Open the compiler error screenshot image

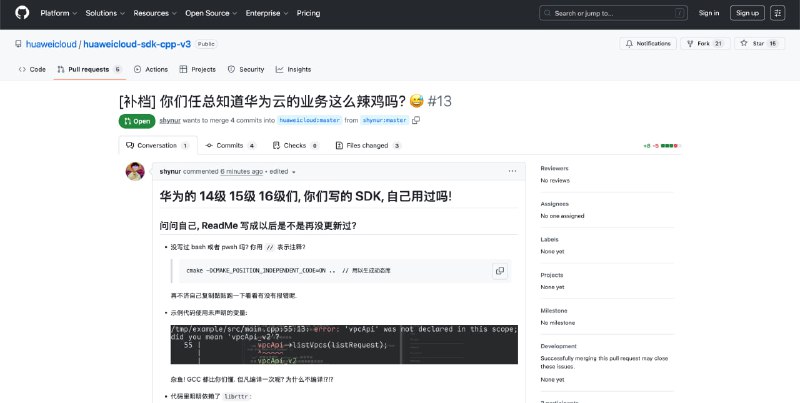pyautogui.click(x=344, y=344)
